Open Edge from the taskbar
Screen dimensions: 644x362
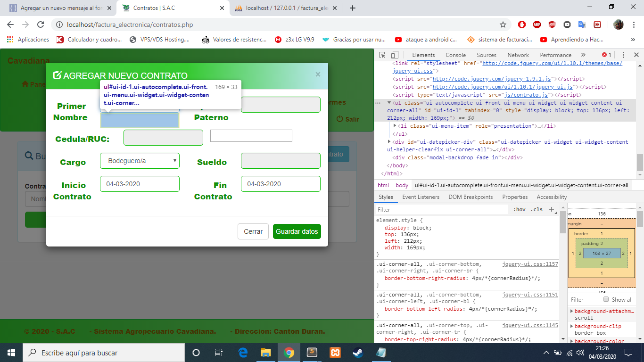tap(243, 353)
